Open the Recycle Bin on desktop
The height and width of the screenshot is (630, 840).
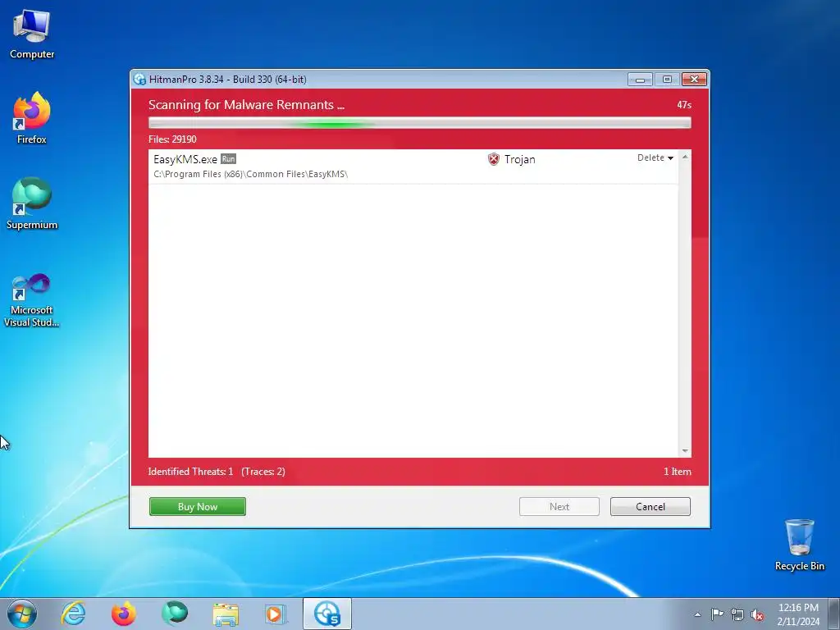(x=799, y=545)
